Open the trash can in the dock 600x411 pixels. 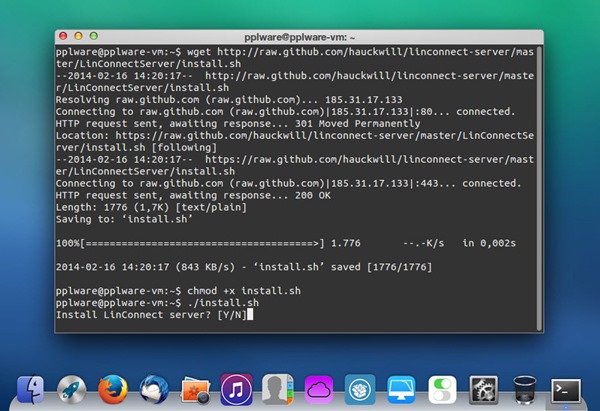click(x=525, y=390)
